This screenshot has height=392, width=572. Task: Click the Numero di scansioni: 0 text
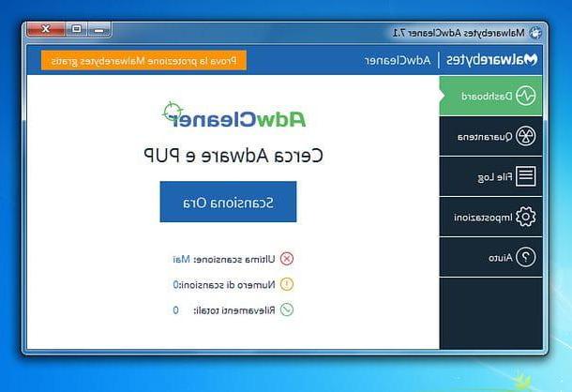point(224,285)
